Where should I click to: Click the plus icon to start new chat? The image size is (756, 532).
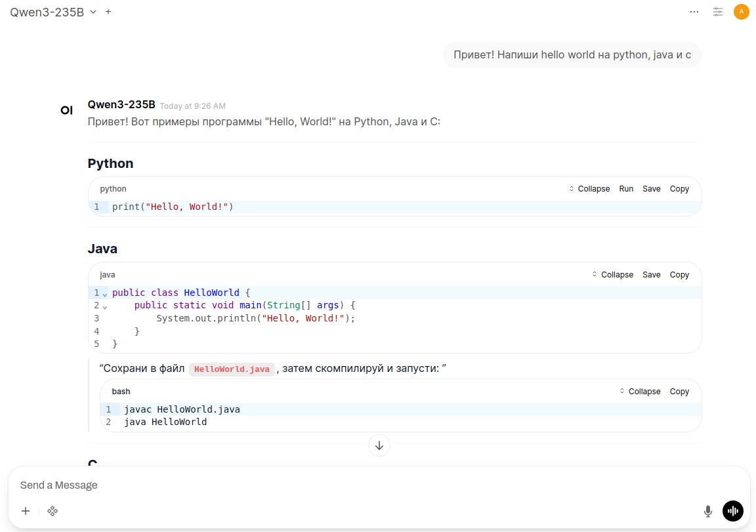[x=108, y=12]
